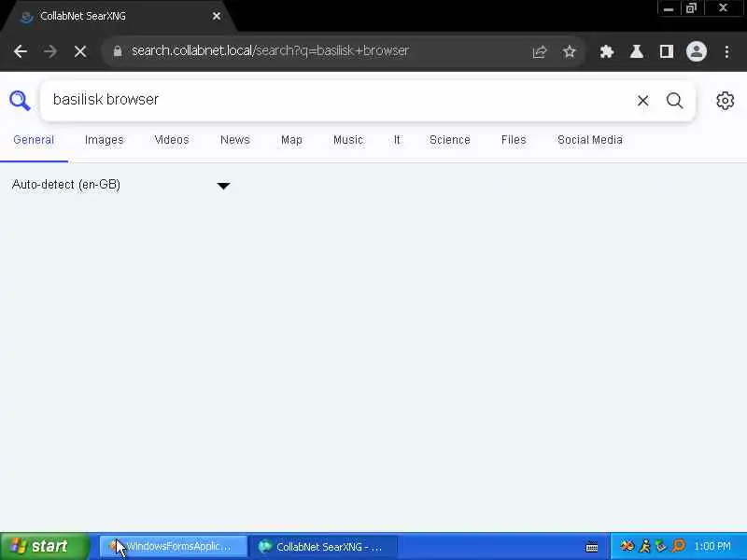The image size is (747, 560).
Task: Switch to WindowsFormsApplic taskbar item
Action: click(174, 546)
